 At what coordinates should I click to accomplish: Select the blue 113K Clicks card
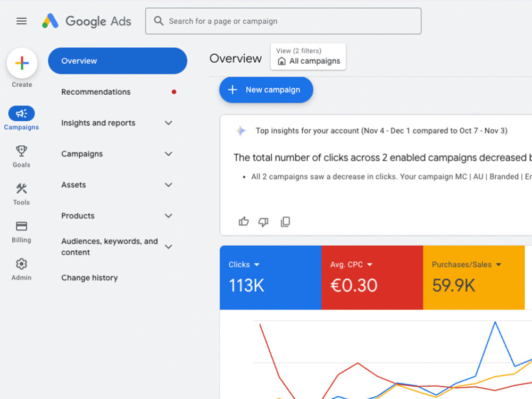(x=270, y=278)
